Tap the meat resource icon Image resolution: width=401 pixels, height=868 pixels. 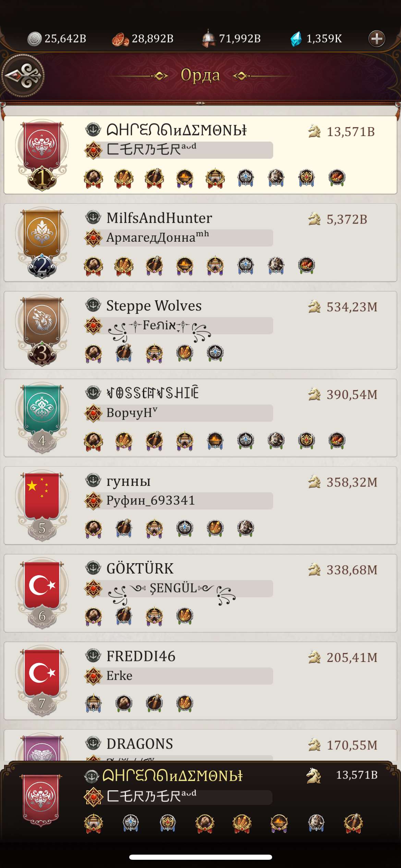click(120, 39)
